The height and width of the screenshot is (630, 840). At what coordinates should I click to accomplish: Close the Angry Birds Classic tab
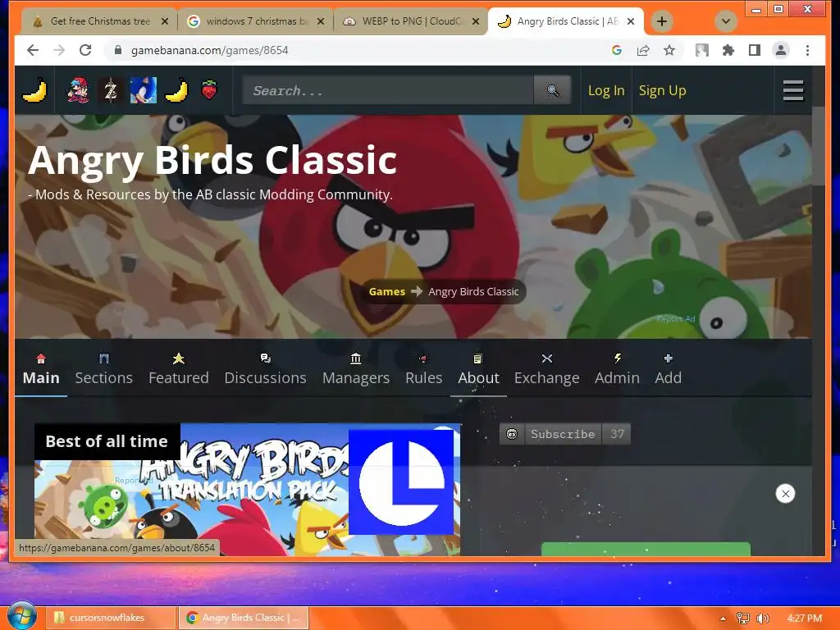pos(631,21)
